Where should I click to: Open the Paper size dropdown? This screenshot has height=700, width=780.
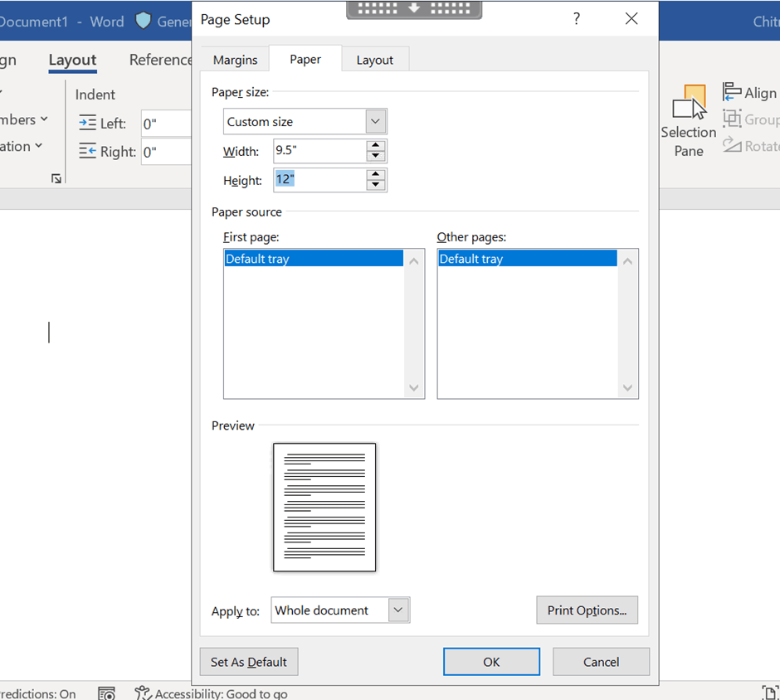(x=376, y=121)
